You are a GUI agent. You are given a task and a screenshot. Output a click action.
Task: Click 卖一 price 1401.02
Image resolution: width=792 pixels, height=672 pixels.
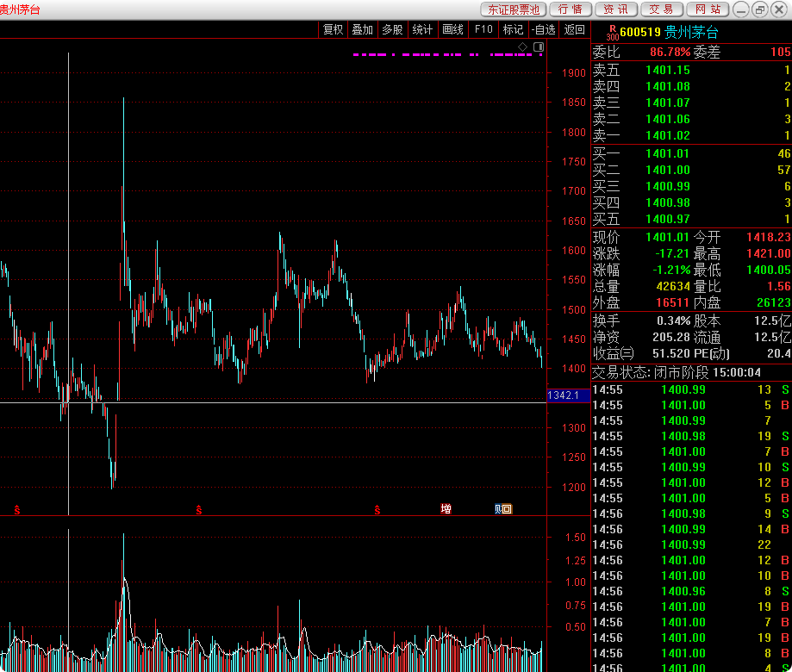pos(667,135)
